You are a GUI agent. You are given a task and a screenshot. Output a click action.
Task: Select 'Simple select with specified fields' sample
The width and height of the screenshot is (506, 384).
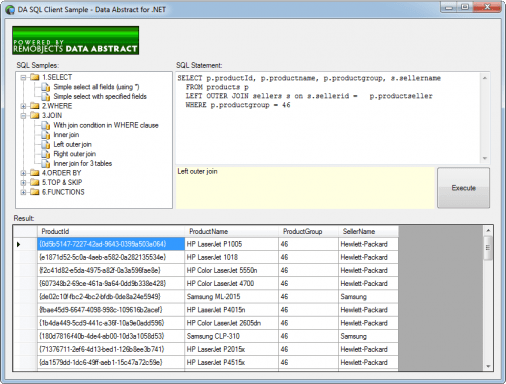coord(100,97)
